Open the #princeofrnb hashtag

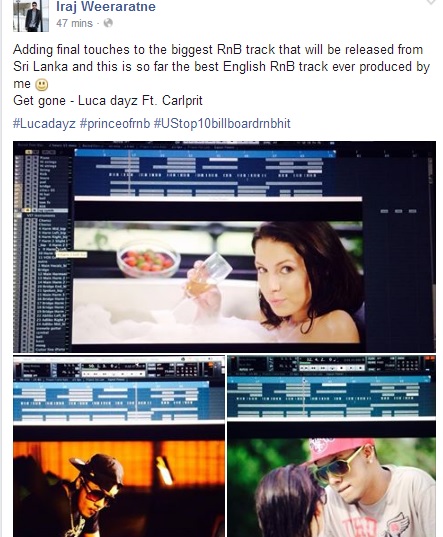[115, 123]
